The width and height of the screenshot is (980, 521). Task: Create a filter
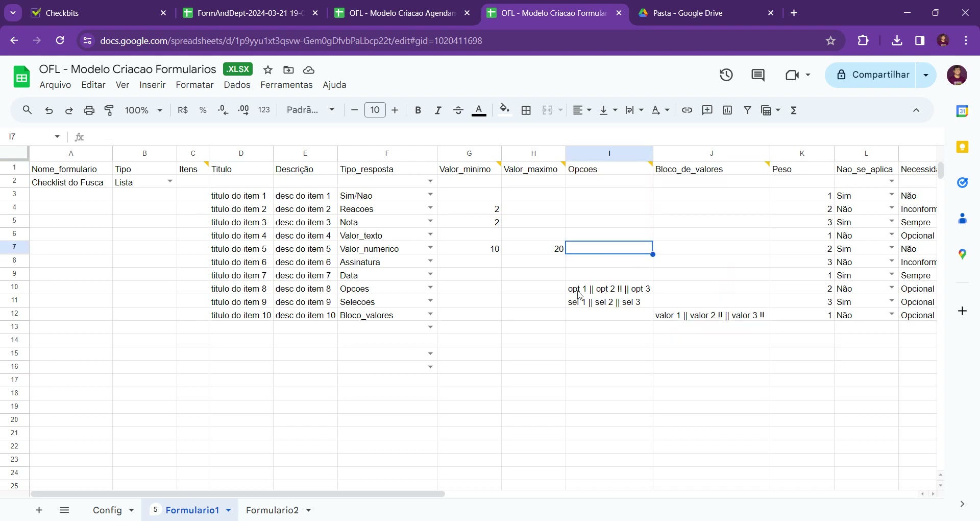748,110
